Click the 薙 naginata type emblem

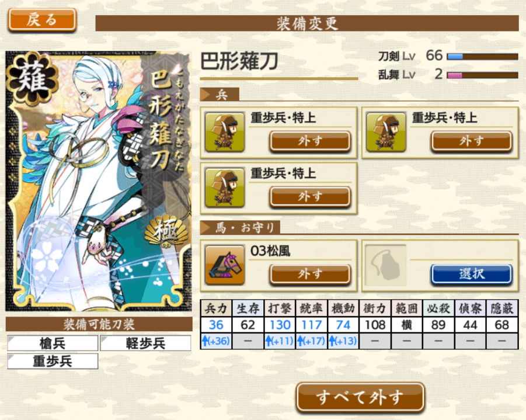[33, 78]
